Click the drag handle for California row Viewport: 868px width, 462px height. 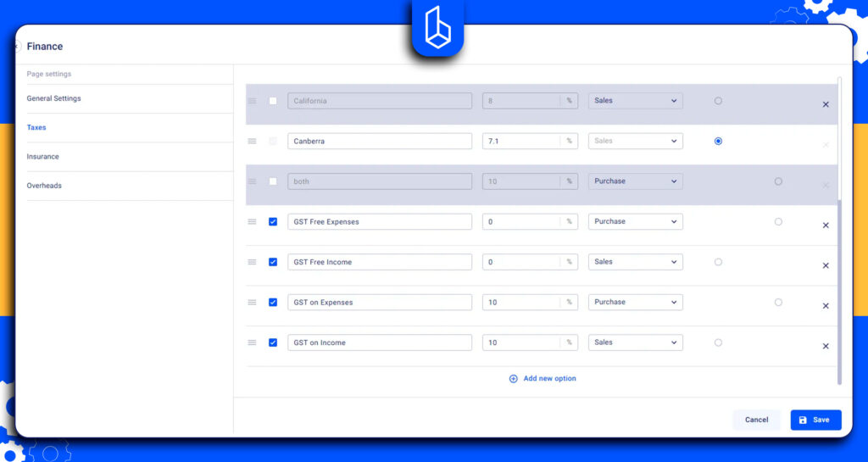pyautogui.click(x=252, y=101)
